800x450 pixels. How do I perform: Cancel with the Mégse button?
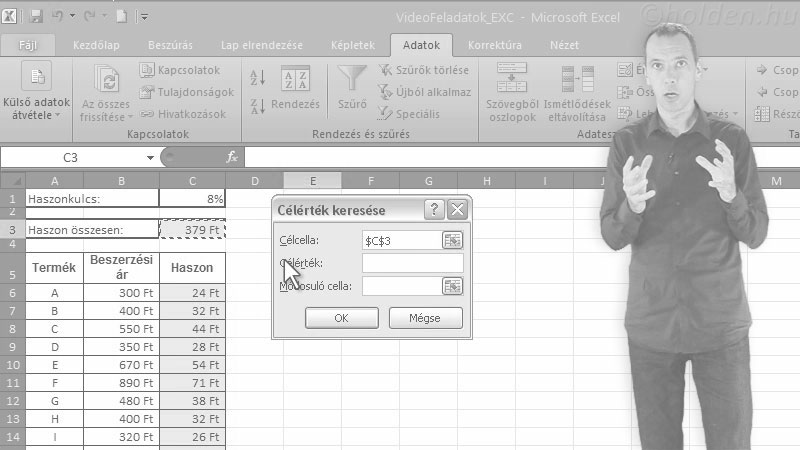(x=426, y=318)
